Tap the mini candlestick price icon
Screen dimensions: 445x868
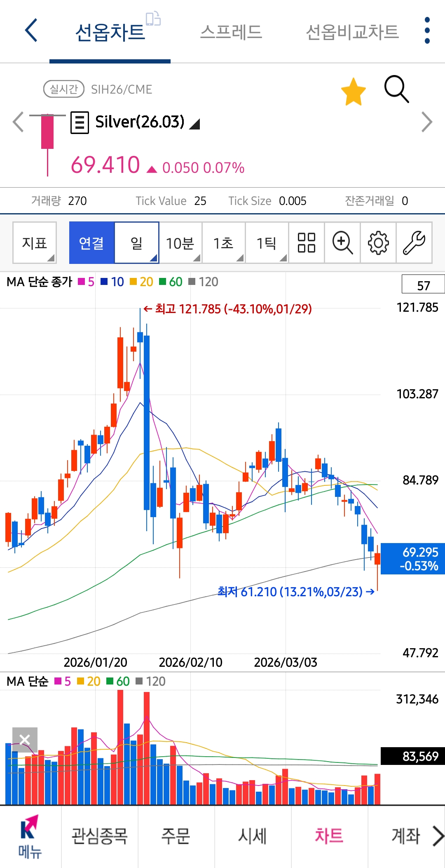point(47,144)
